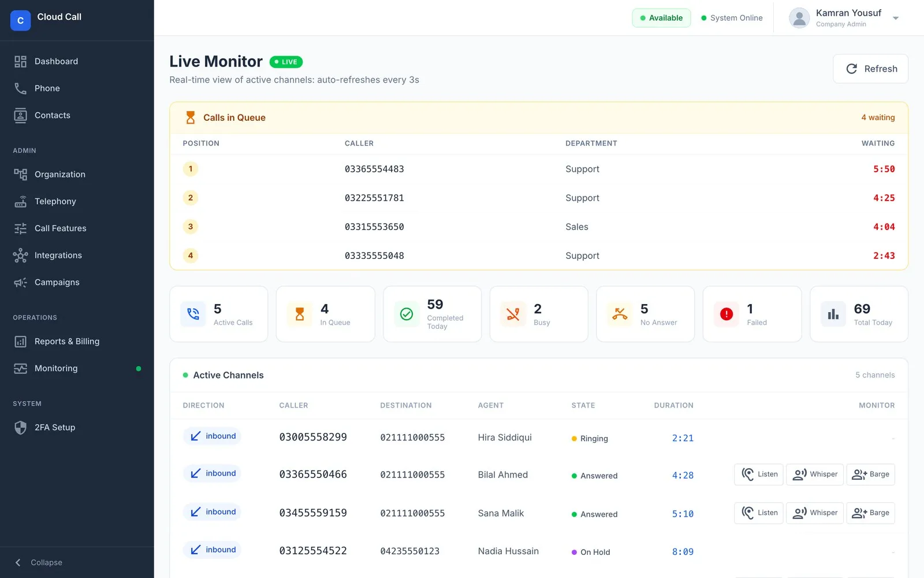Click the Busy crossed-phone icon

click(513, 314)
